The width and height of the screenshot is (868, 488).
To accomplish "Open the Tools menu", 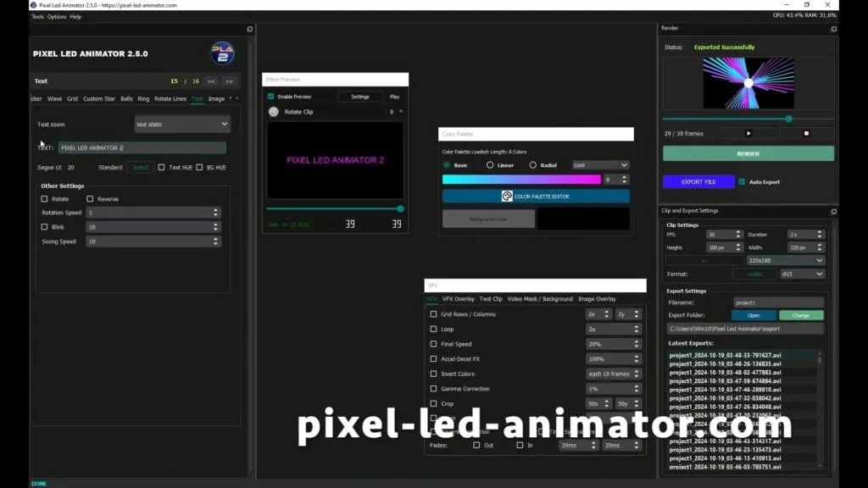I will coord(37,17).
